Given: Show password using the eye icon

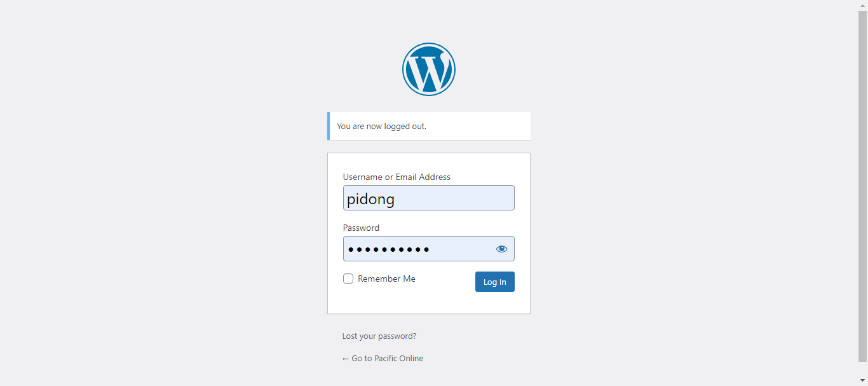Looking at the screenshot, I should (x=501, y=249).
